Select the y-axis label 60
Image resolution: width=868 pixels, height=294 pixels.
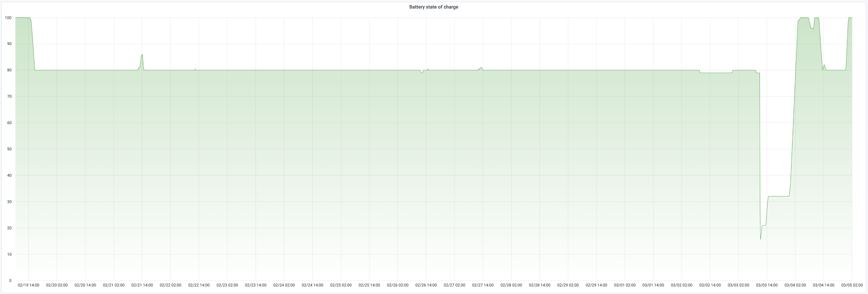coord(9,123)
